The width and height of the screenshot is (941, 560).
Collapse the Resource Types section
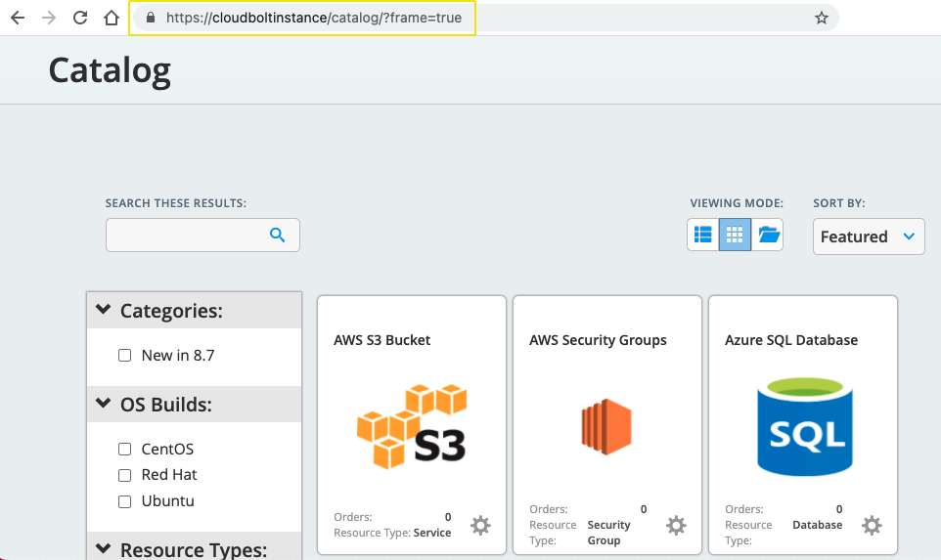(104, 548)
